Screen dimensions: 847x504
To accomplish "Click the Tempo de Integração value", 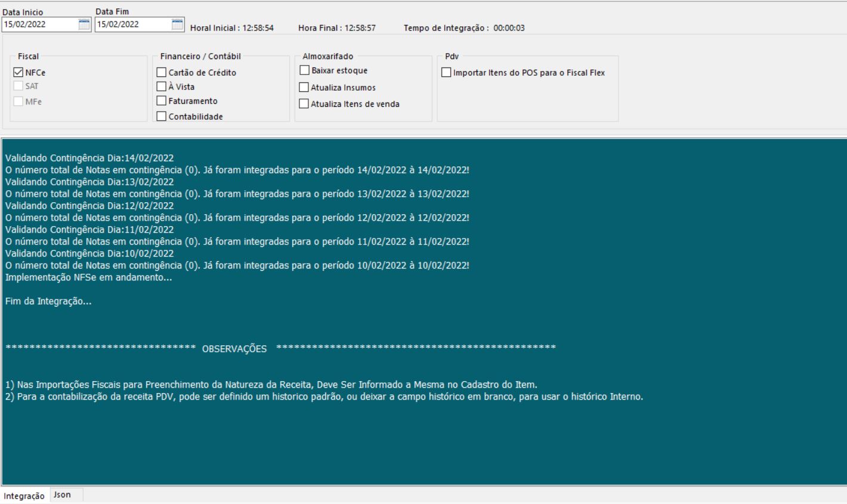I will click(x=509, y=28).
